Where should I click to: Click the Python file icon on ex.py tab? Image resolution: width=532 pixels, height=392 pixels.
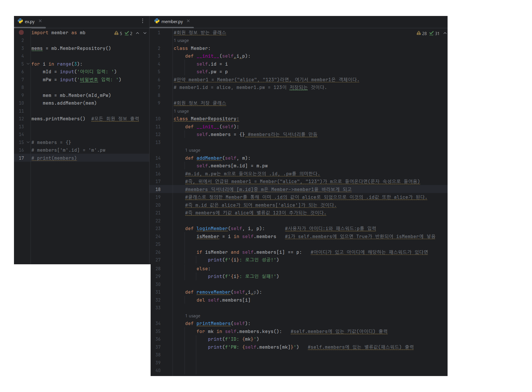[x=20, y=21]
